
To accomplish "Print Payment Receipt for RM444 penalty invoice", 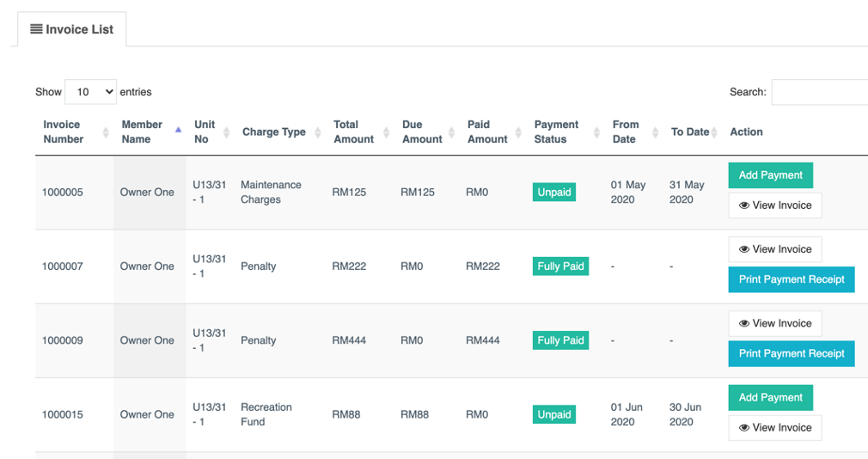I will coord(792,354).
